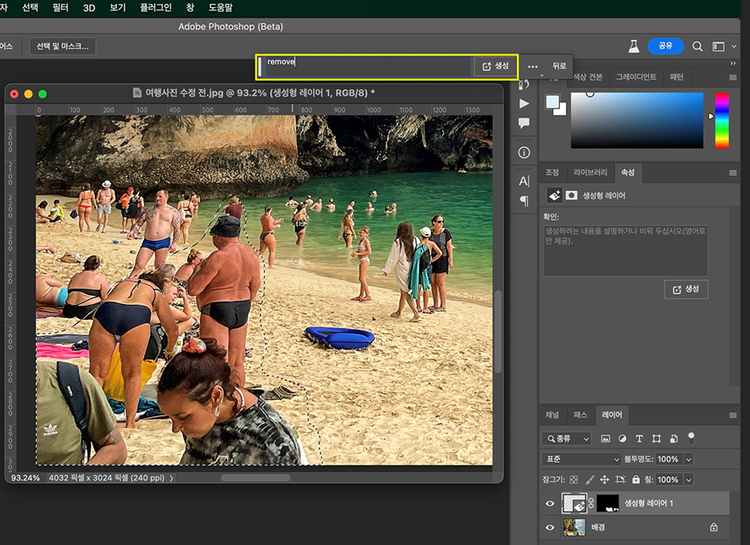Viewport: 750px width, 545px height.
Task: Toggle the layer filter on/off switch
Action: [x=691, y=437]
